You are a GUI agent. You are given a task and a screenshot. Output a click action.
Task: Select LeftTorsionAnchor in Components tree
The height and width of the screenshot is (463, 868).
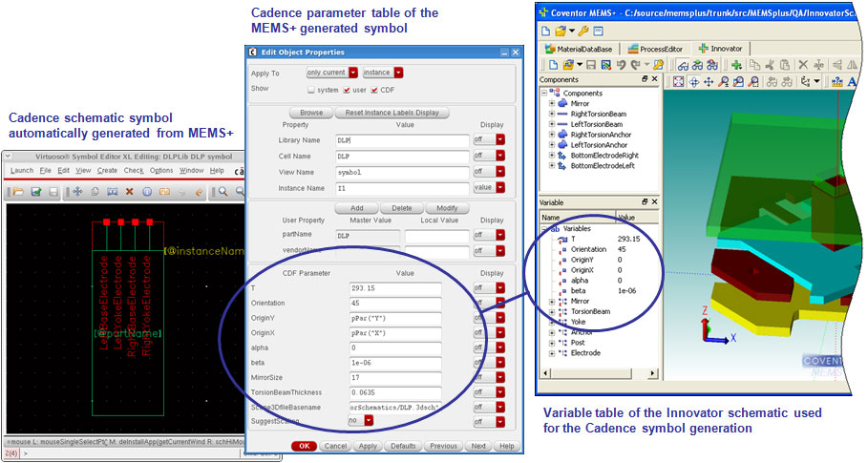click(x=599, y=145)
